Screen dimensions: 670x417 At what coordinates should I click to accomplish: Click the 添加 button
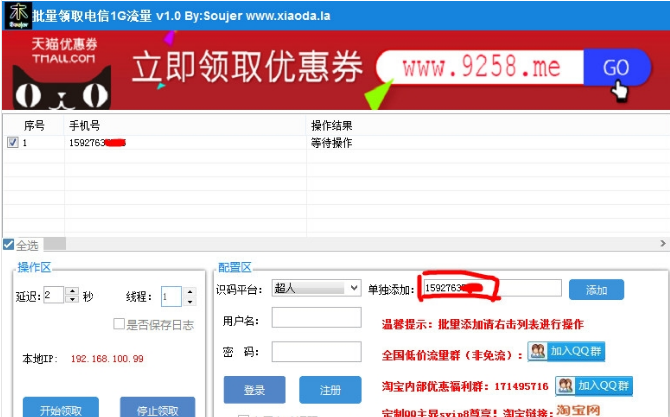pyautogui.click(x=597, y=290)
